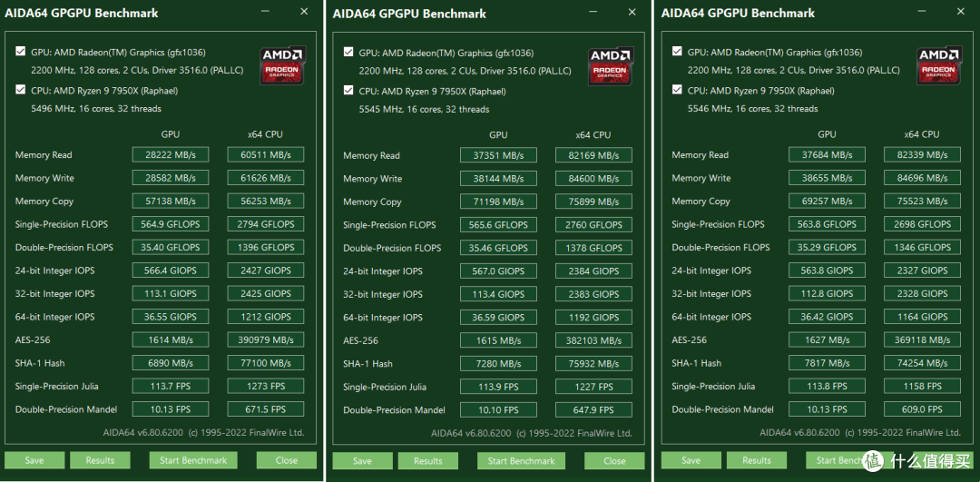The width and height of the screenshot is (980, 482).
Task: Click AMD Radeon logo in 5496 MHz window
Action: (283, 65)
